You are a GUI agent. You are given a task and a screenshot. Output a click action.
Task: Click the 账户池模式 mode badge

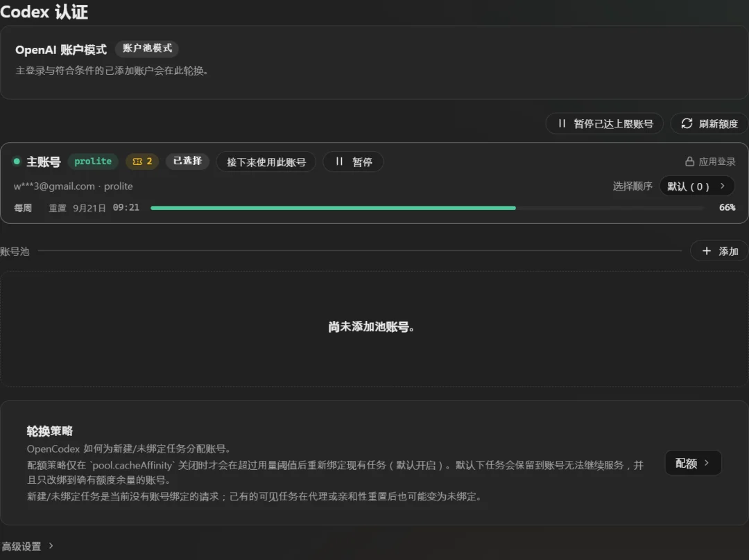[147, 49]
